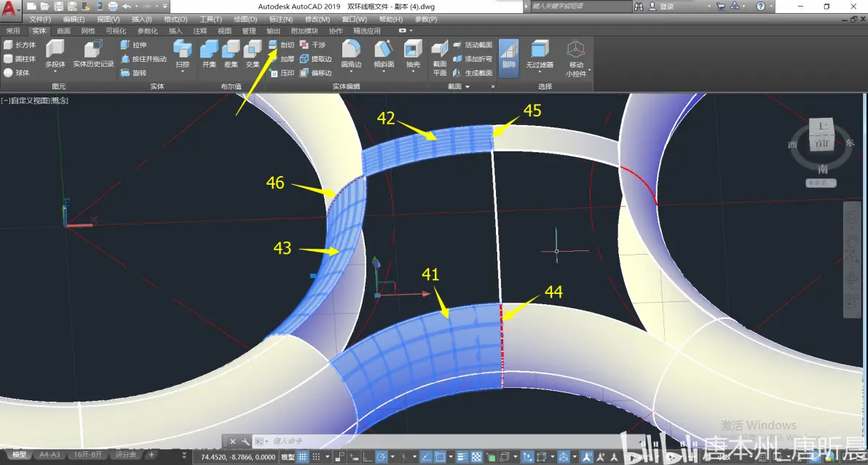868x465 pixels.
Task: Expand the ribbon minimize options dropdown
Action: click(410, 31)
